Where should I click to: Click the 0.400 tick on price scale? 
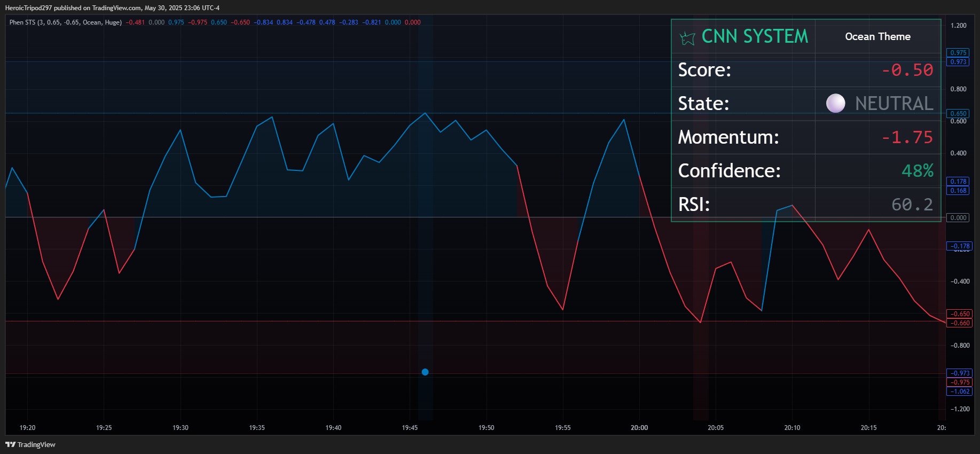click(958, 153)
